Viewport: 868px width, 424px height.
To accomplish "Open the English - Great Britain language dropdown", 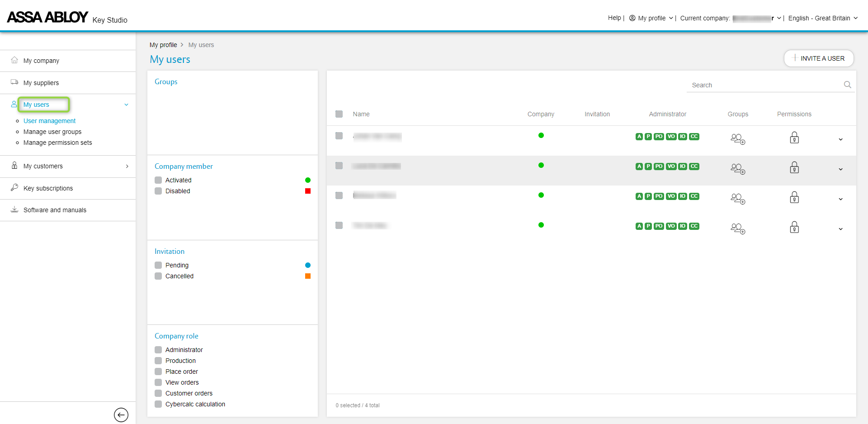I will (x=823, y=18).
